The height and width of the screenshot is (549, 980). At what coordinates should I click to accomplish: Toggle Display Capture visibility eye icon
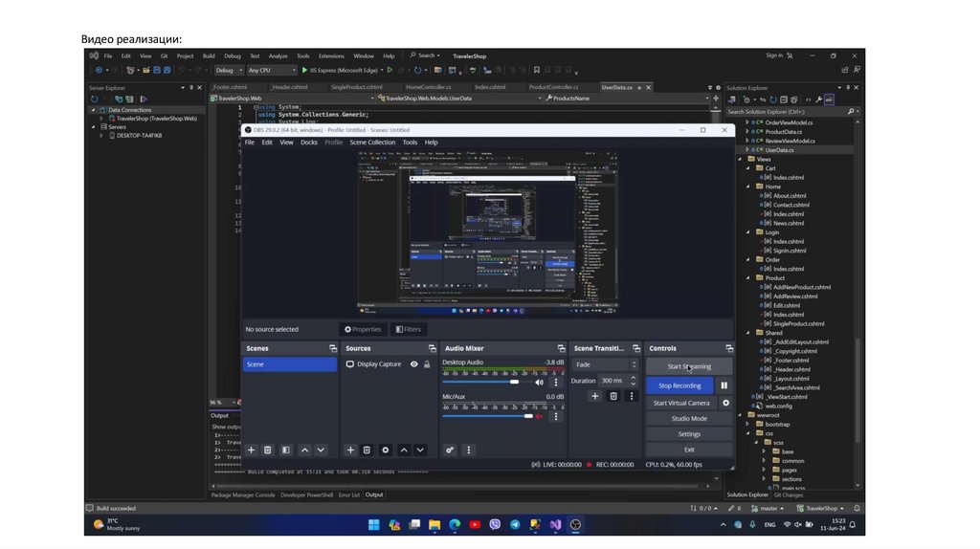tap(414, 364)
